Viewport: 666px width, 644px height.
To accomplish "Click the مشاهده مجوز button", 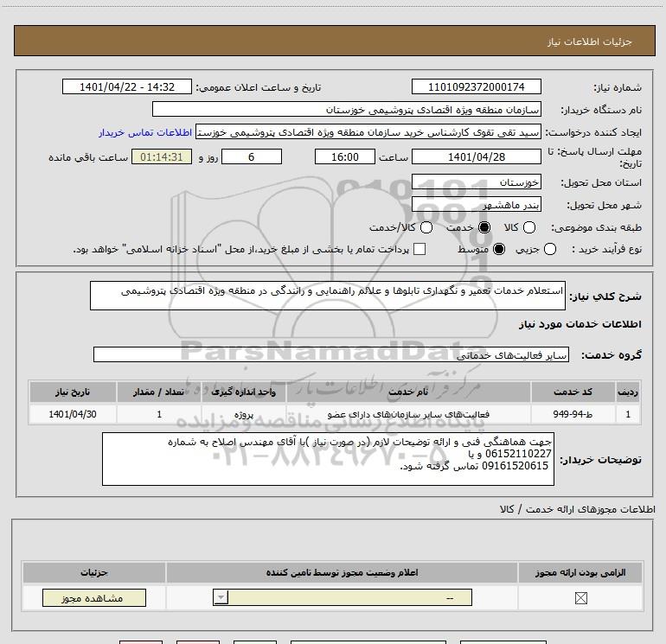I will point(94,597).
